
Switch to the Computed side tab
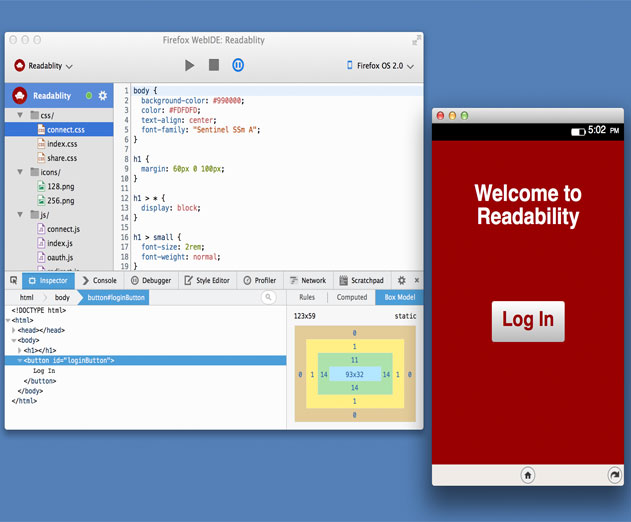coord(352,297)
